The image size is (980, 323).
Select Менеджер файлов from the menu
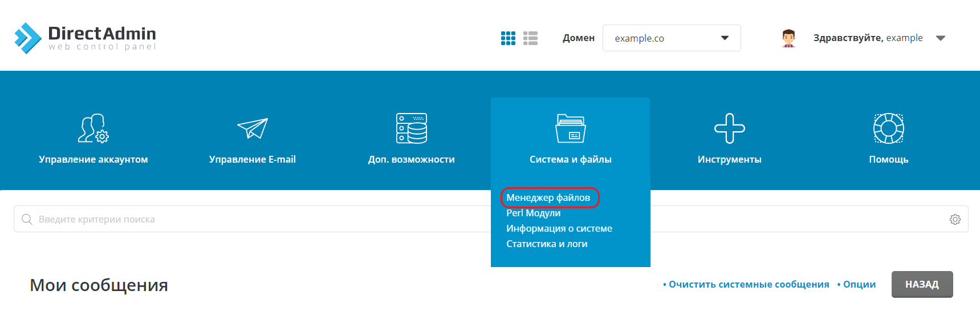point(548,197)
